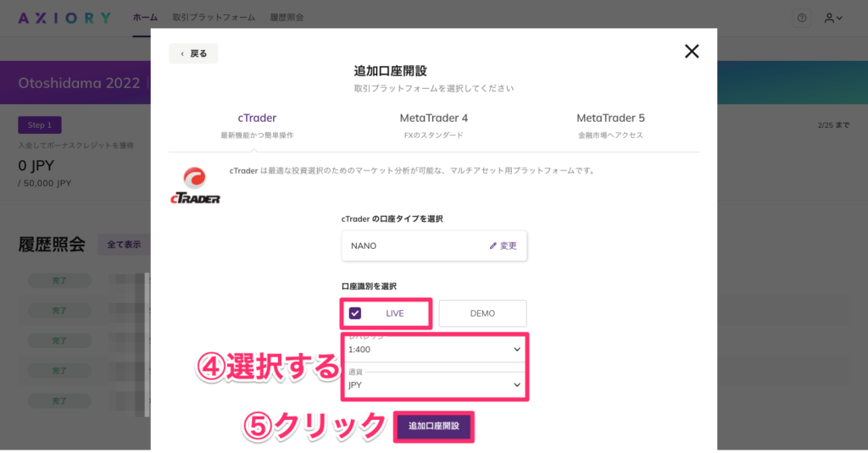Open the help question mark icon

pos(802,18)
